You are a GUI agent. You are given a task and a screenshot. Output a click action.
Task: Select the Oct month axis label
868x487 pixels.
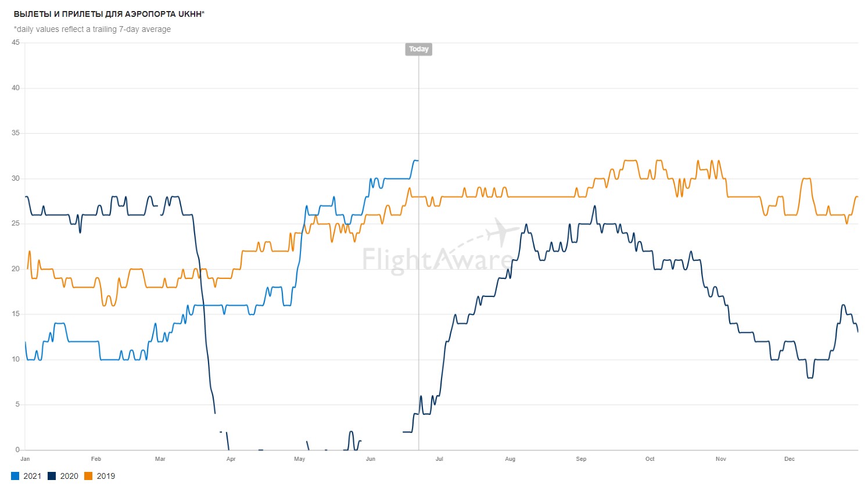click(650, 459)
